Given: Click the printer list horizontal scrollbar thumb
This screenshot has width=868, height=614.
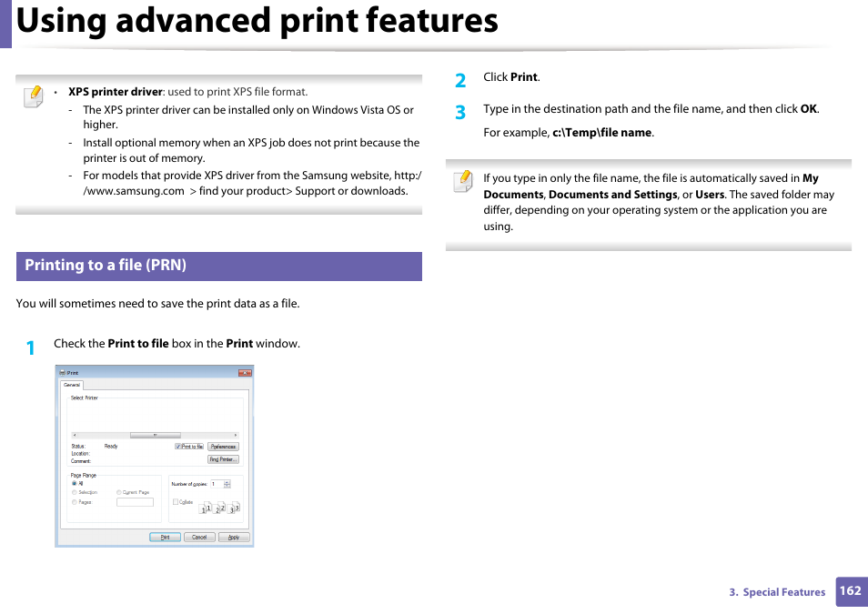Looking at the screenshot, I should tap(155, 435).
